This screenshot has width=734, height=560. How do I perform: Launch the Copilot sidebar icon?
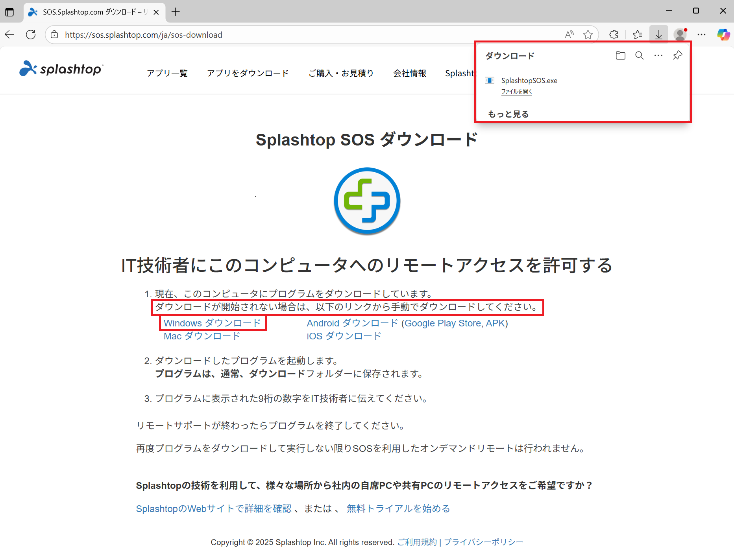coord(723,35)
